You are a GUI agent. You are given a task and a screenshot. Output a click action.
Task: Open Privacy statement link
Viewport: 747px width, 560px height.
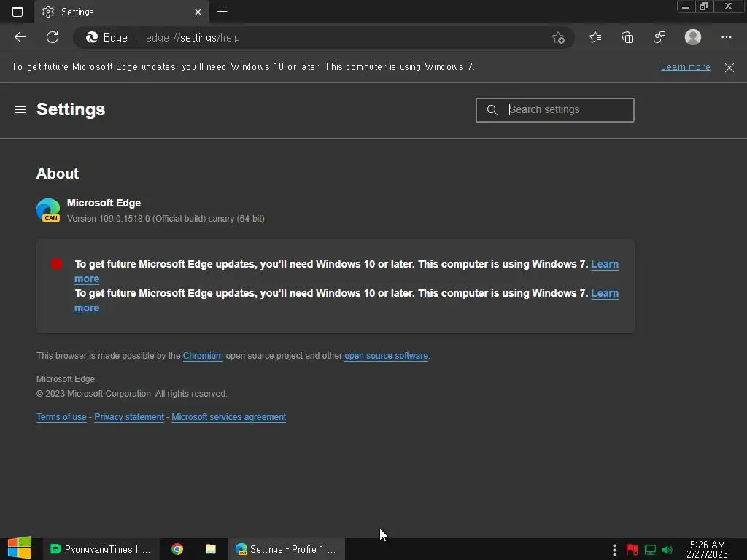129,417
